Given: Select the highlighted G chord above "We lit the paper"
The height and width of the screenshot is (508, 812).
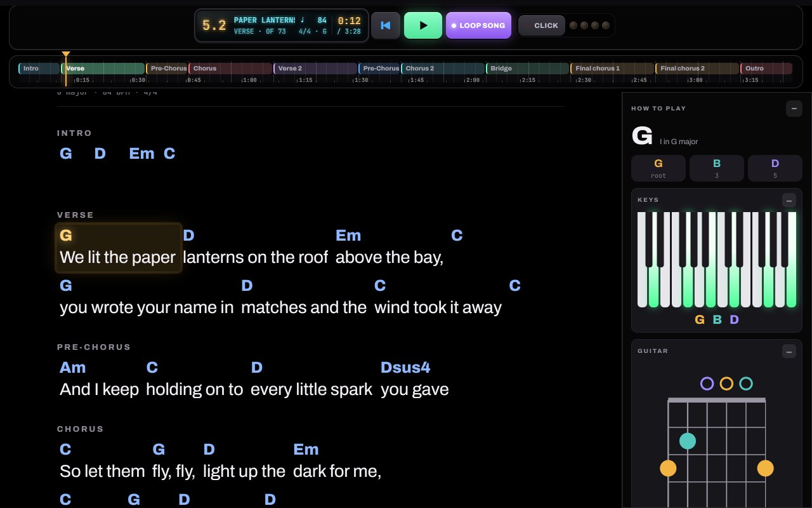Looking at the screenshot, I should tap(66, 236).
